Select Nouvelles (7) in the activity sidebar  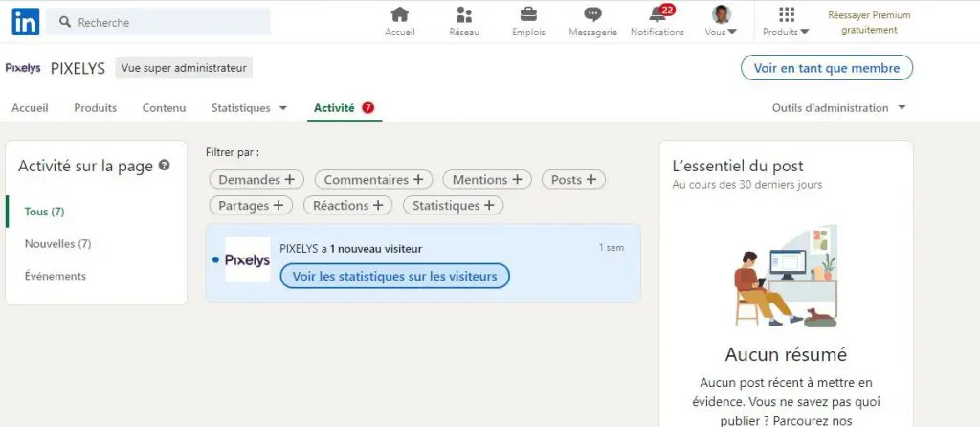click(x=58, y=244)
